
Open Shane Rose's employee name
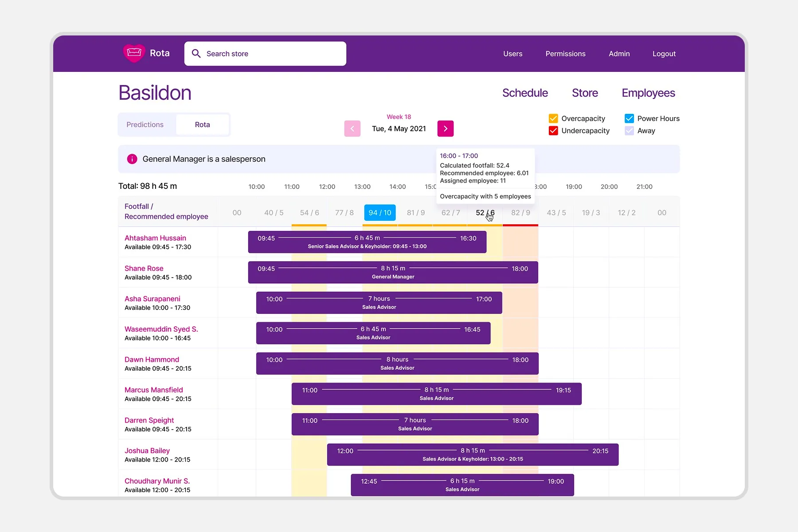(x=144, y=268)
